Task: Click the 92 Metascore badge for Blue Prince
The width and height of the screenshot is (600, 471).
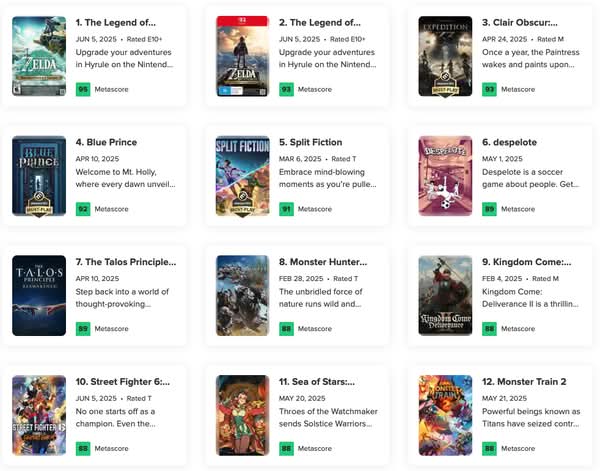Action: pos(83,209)
